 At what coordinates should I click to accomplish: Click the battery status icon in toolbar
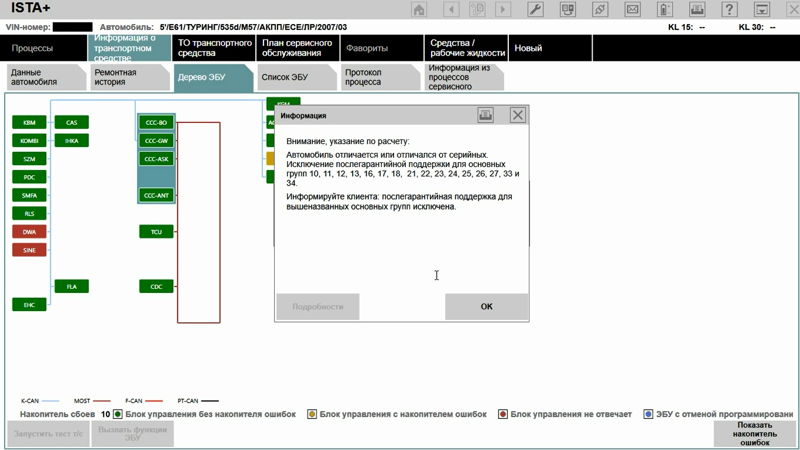666,10
